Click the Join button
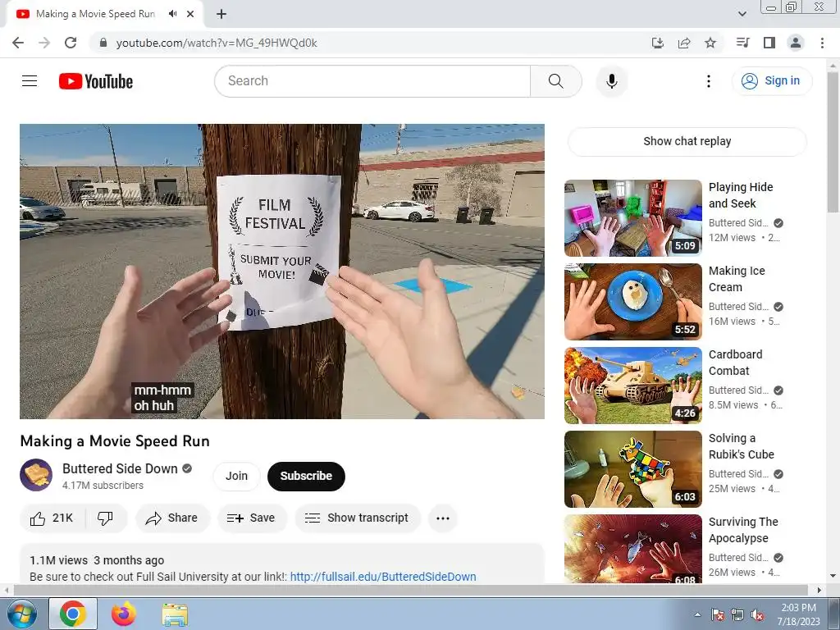The height and width of the screenshot is (630, 840). tap(236, 477)
